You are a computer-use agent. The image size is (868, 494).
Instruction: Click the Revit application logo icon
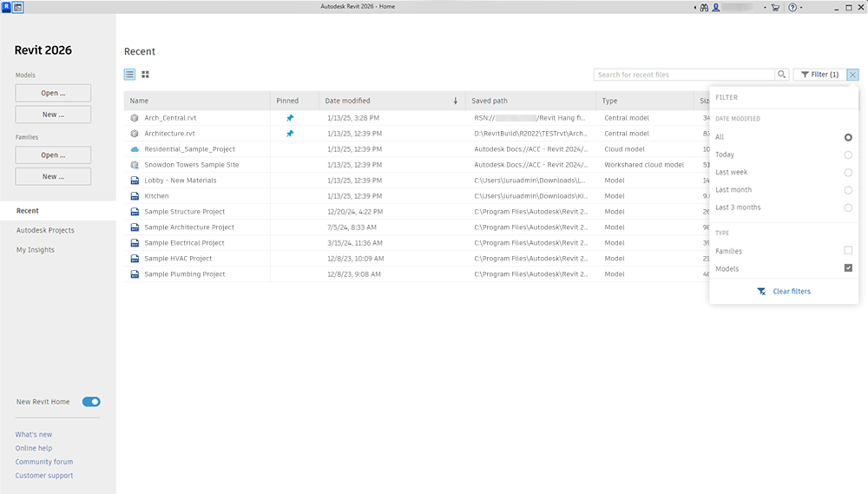[x=6, y=7]
